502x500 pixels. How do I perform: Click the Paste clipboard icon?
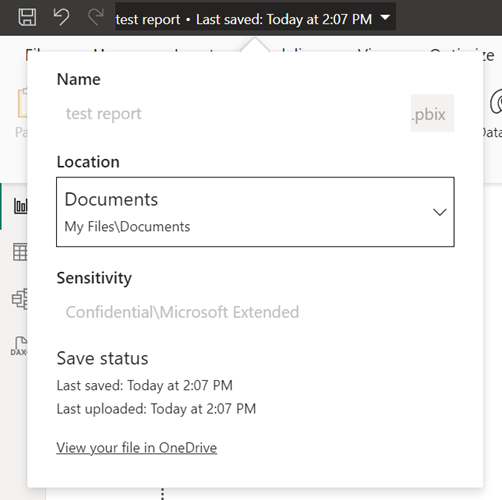[x=22, y=103]
